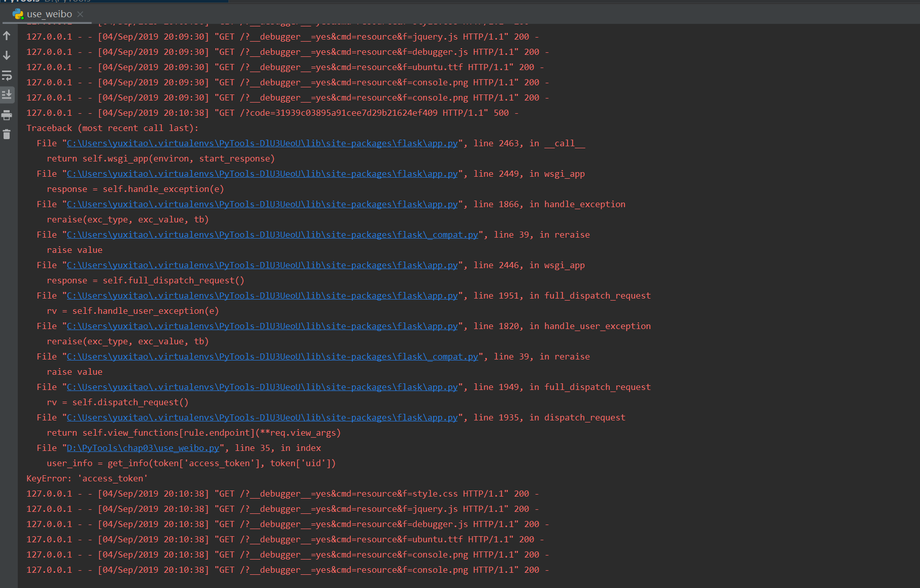Click 'user_info = get_info(token[...])' line
This screenshot has width=920, height=588.
(191, 463)
